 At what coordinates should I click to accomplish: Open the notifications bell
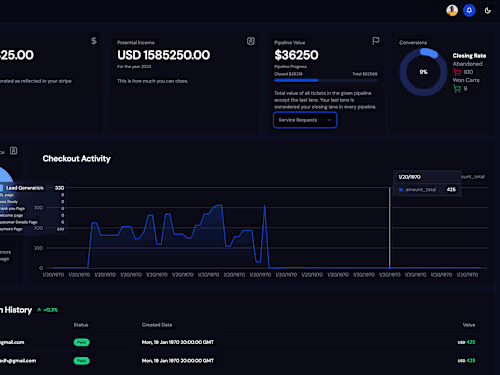[469, 10]
